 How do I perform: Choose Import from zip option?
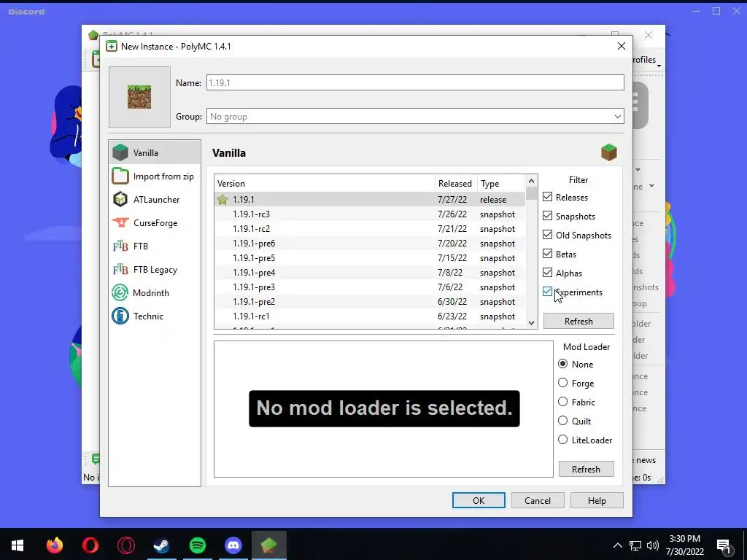coord(155,176)
